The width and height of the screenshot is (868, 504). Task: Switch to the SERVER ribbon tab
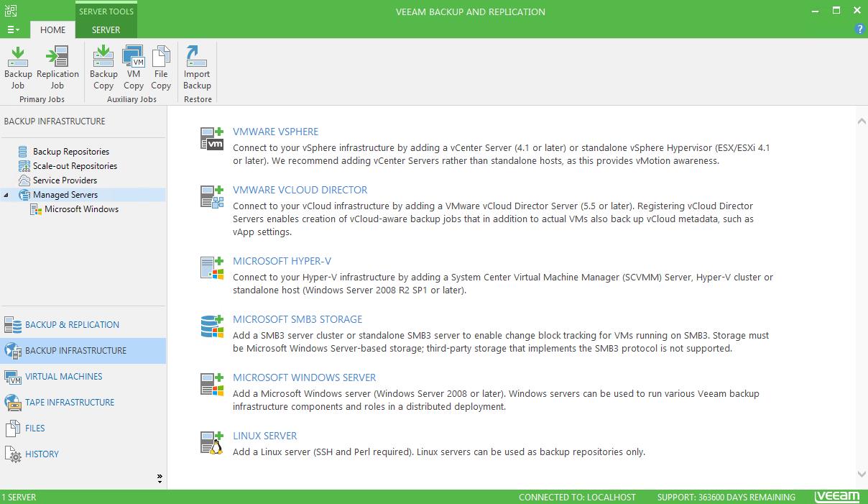tap(106, 30)
